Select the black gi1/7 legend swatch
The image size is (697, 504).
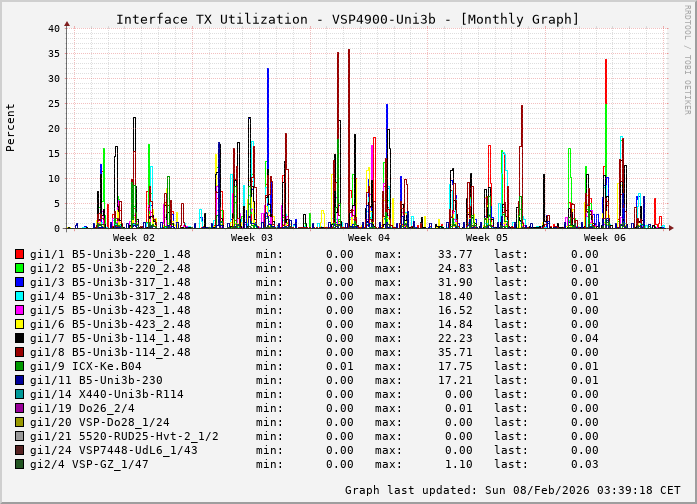point(19,338)
